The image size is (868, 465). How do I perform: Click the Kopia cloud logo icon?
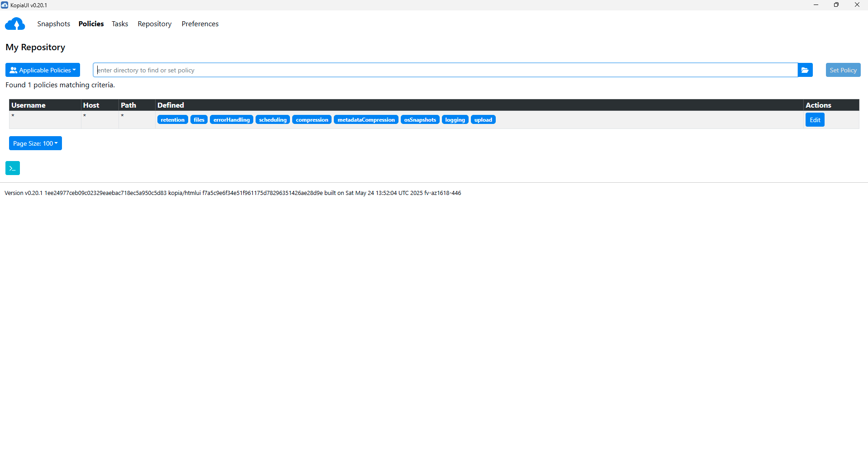[15, 24]
